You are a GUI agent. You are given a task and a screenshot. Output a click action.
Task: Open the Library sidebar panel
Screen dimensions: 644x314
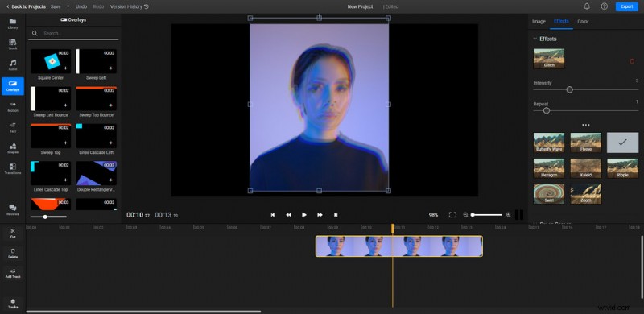coord(13,23)
